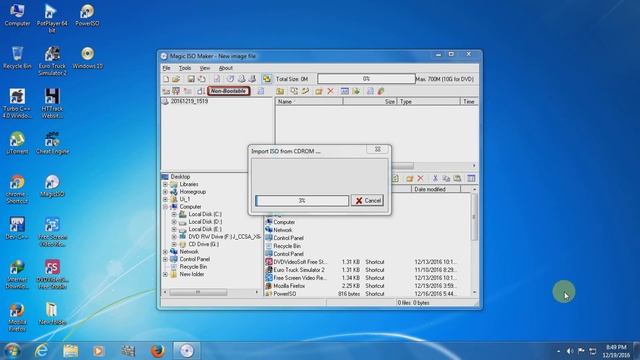Click the 3% import progress bar
This screenshot has height=360, width=640.
click(x=302, y=200)
